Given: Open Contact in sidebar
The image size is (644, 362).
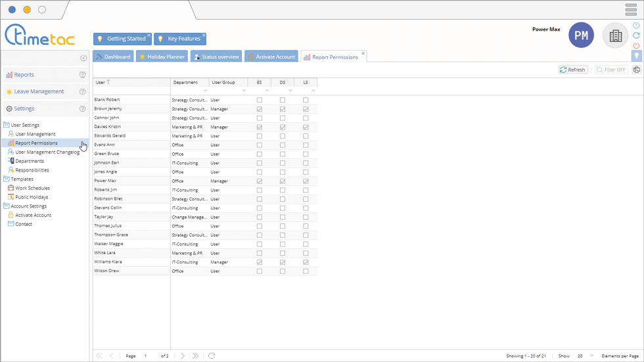Looking at the screenshot, I should tap(24, 224).
